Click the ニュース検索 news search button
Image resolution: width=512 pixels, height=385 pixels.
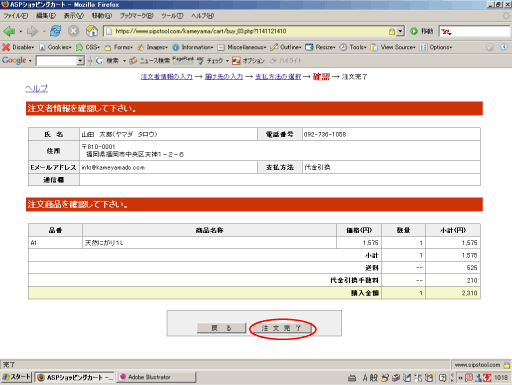(x=150, y=61)
